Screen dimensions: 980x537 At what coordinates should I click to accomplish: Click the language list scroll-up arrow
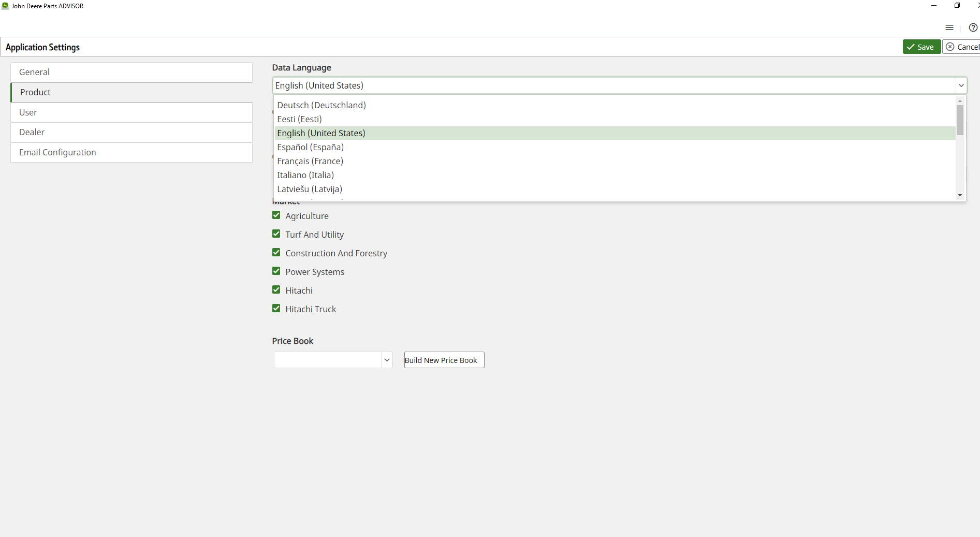click(x=960, y=101)
